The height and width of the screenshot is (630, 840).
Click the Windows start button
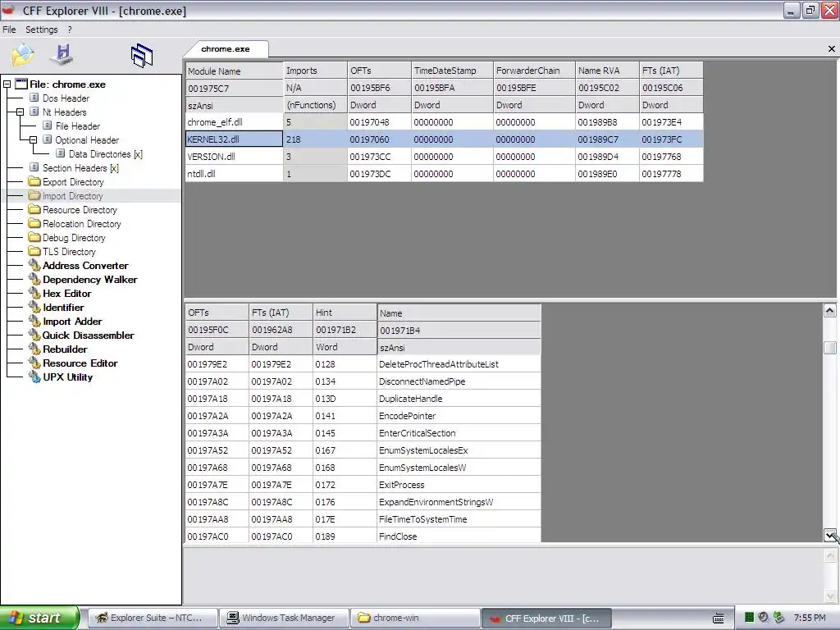(39, 618)
